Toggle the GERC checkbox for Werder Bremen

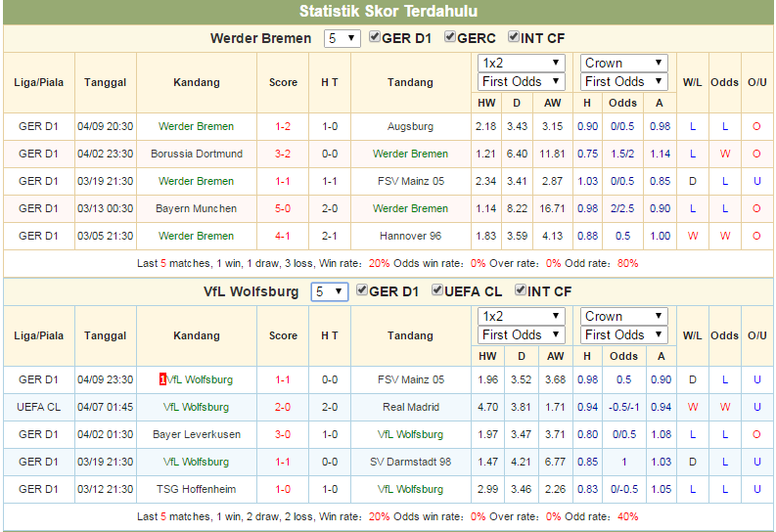450,37
